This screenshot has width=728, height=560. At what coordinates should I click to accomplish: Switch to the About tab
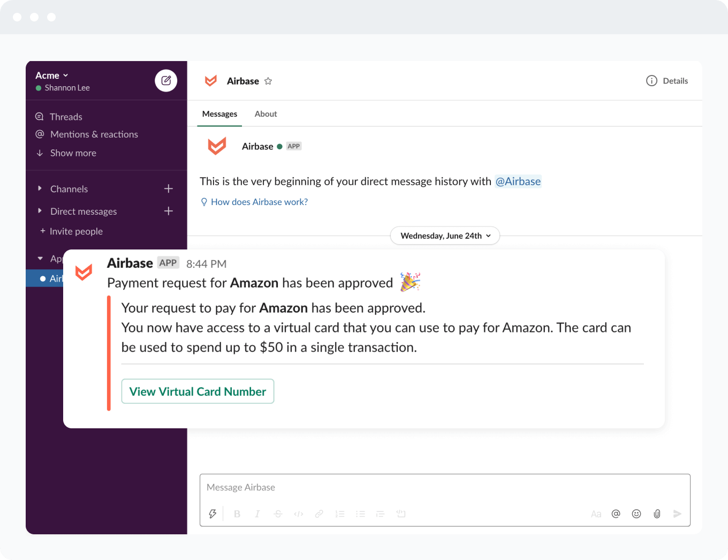266,113
